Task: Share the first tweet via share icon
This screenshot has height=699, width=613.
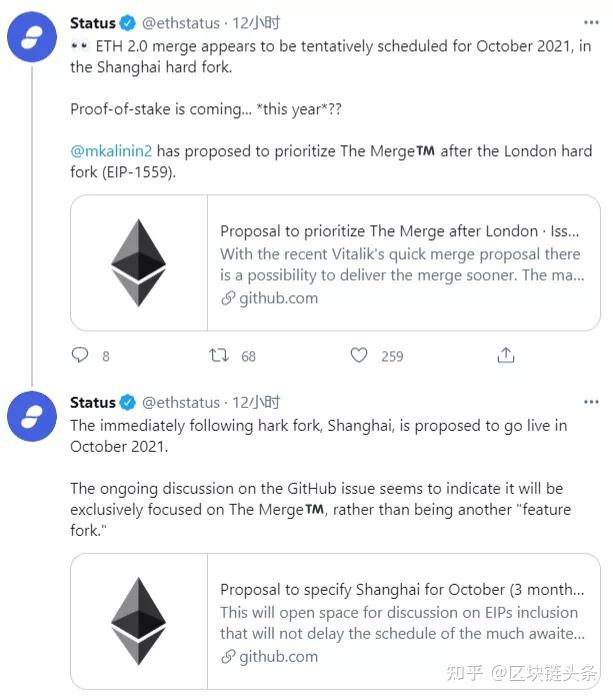Action: [x=506, y=355]
